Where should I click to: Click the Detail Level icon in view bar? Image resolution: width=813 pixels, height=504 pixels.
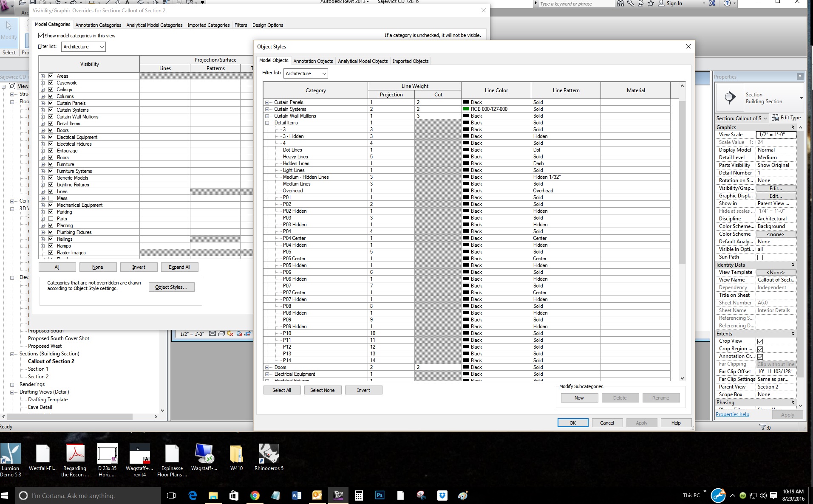coord(212,334)
